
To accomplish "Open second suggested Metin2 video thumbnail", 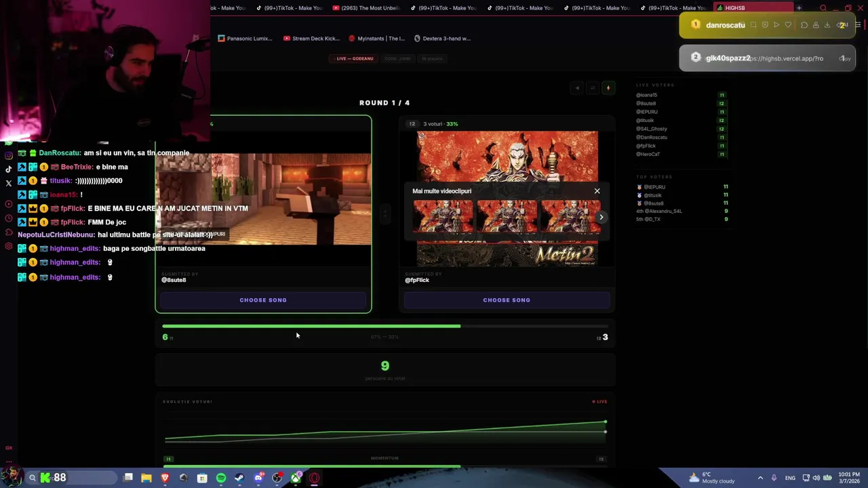I will pos(507,217).
